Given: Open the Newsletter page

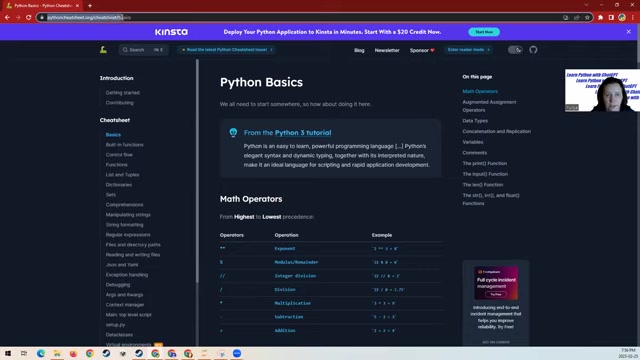Looking at the screenshot, I should (387, 50).
